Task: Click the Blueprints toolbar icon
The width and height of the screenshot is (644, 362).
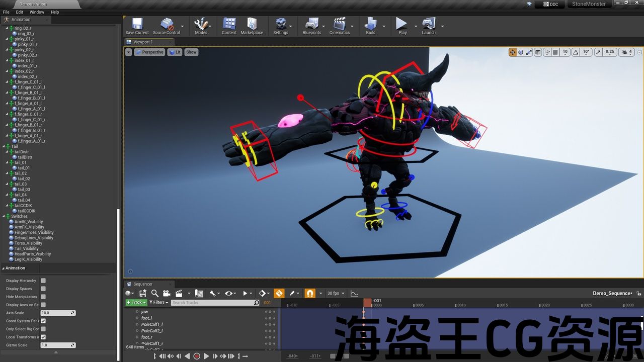Action: 311,26
